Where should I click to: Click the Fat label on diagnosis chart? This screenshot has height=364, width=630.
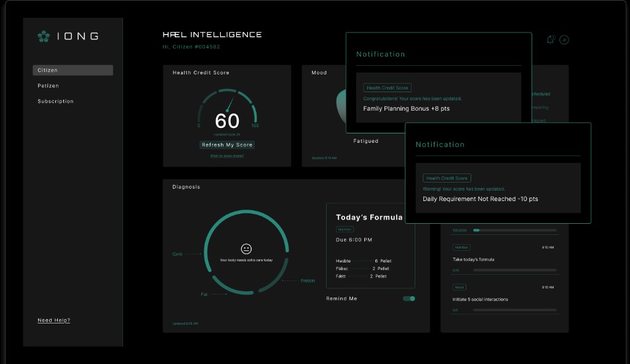click(x=204, y=295)
